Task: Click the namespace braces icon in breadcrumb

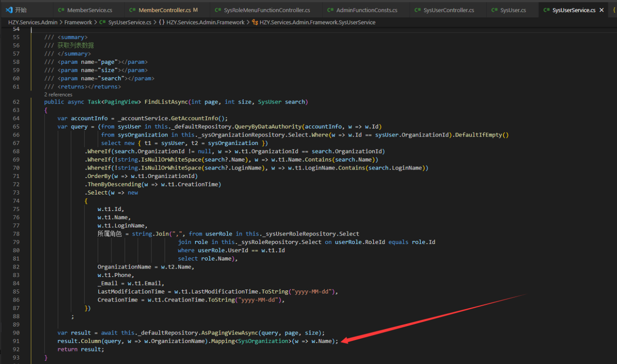Action: tap(161, 22)
